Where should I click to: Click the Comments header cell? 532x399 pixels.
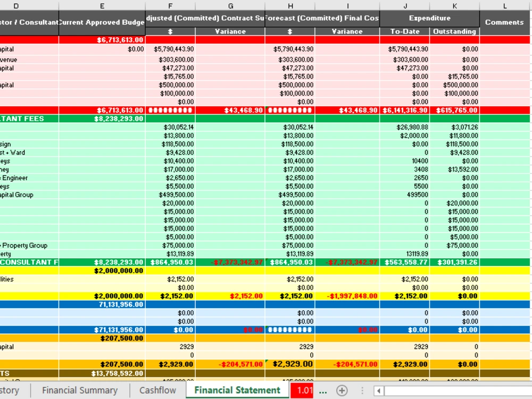[x=504, y=22]
